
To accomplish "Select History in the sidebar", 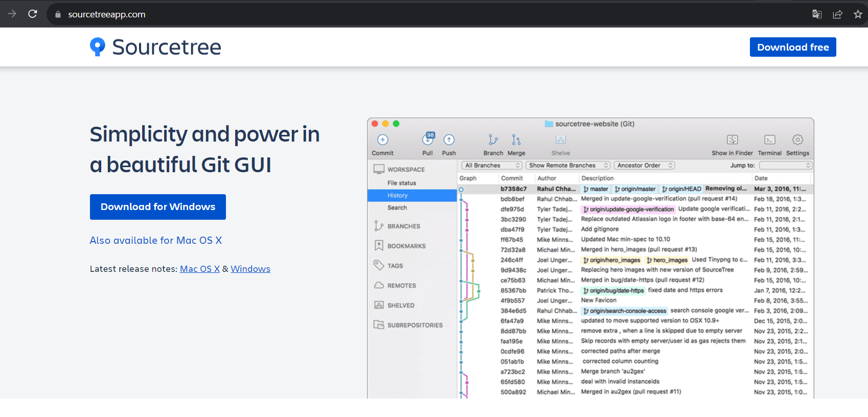I will click(x=412, y=195).
